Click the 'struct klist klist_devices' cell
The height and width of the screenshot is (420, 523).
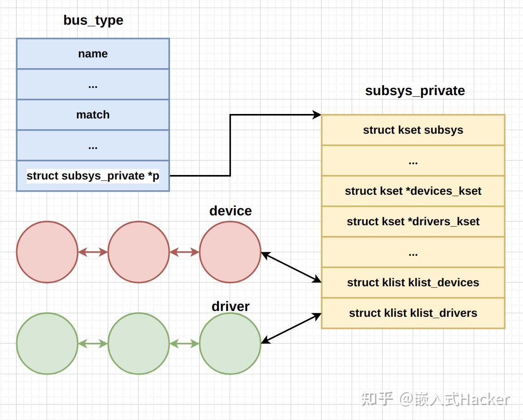click(x=413, y=283)
